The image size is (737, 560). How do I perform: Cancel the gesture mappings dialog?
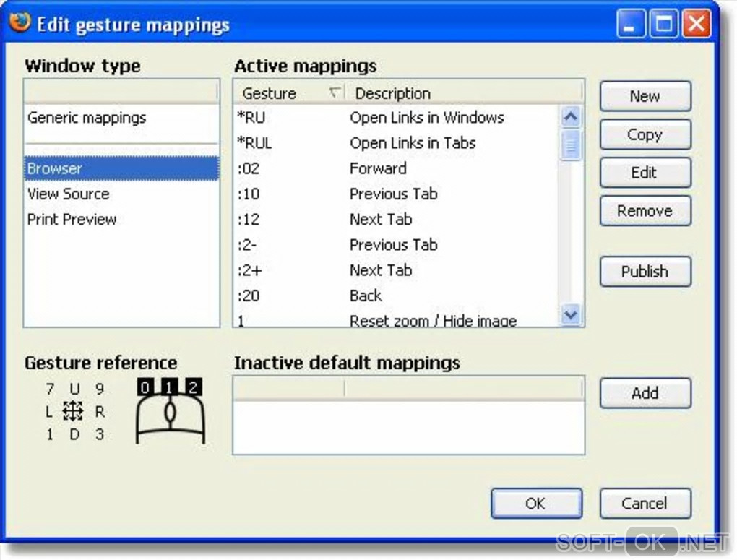645,504
